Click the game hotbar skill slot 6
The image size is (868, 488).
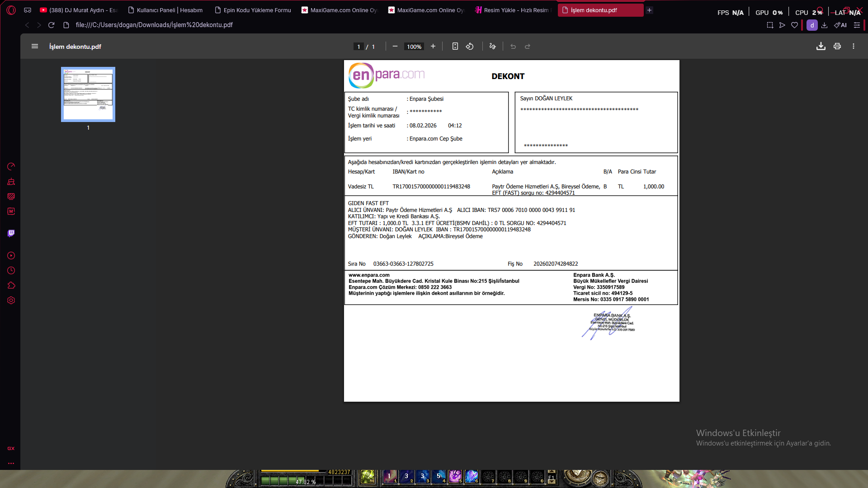pos(472,477)
